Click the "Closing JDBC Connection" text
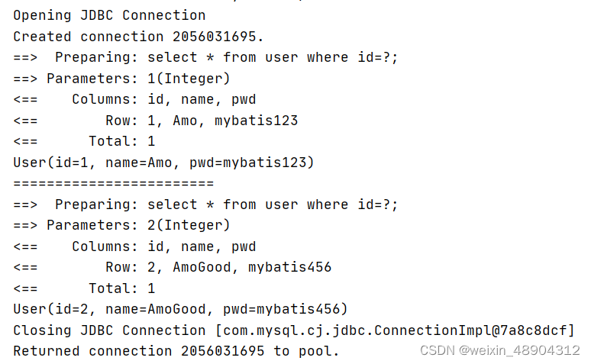591x364 pixels. [x=109, y=330]
